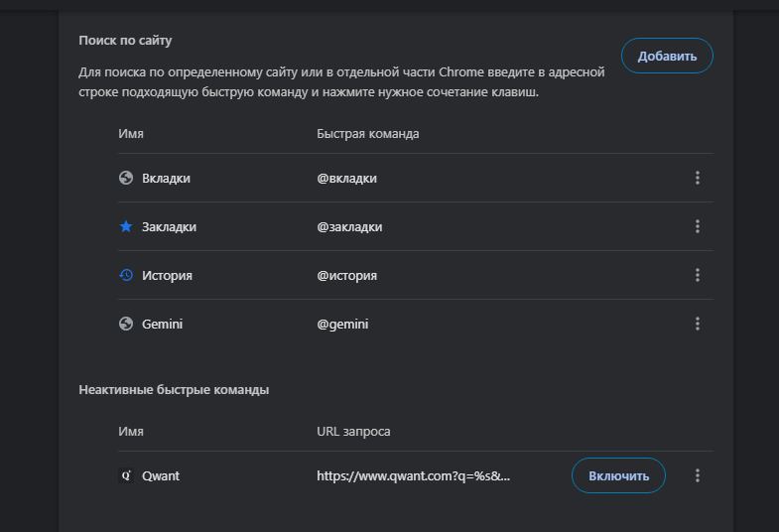Click the @gemini shortcut text
This screenshot has height=532, width=779.
click(343, 324)
